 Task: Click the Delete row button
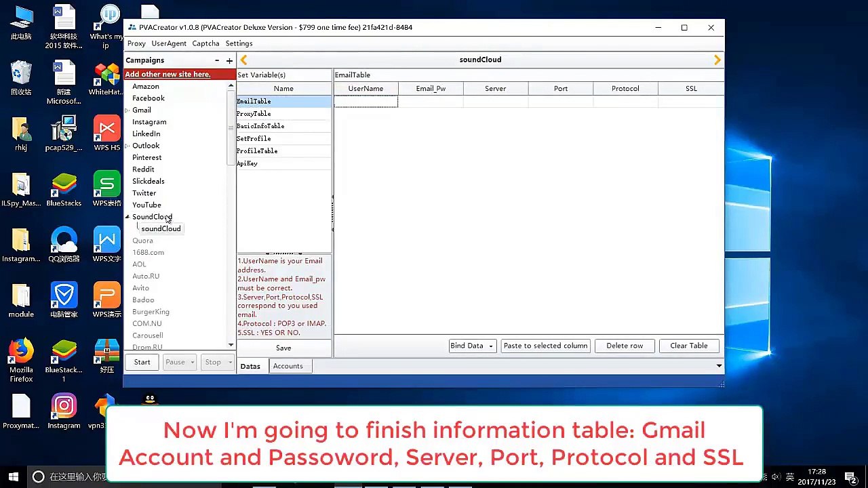(625, 346)
